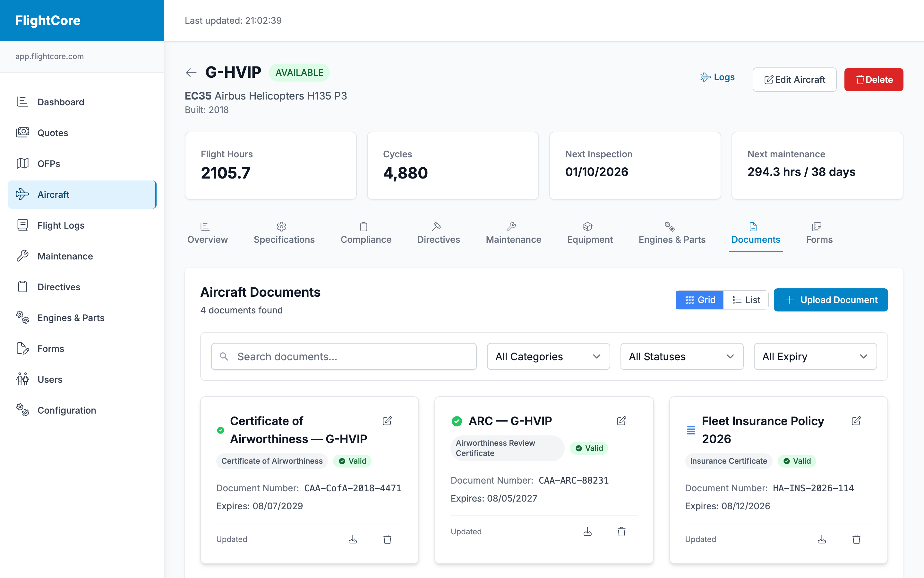
Task: Click the Insurance Certificate category tag
Action: 729,461
